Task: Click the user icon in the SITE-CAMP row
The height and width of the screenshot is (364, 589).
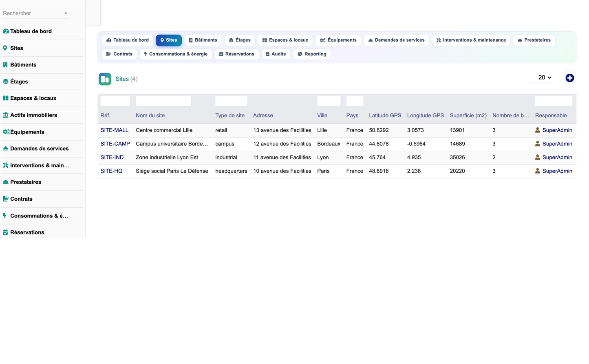Action: point(538,144)
